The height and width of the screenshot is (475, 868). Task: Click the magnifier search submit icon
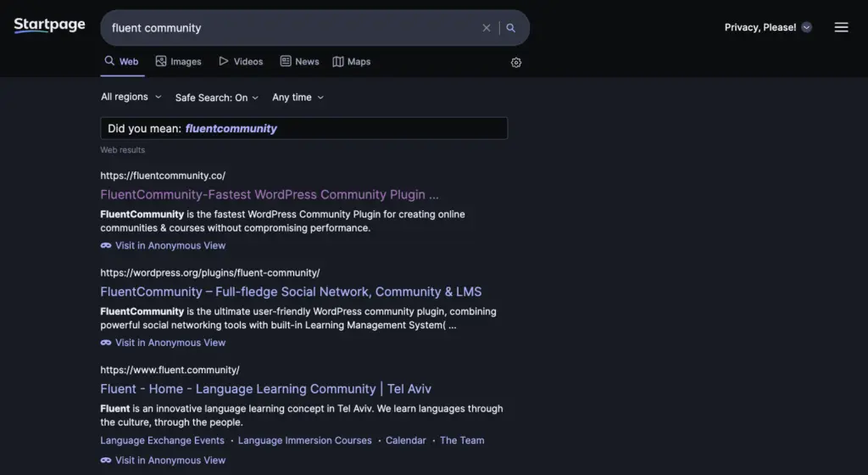pos(510,28)
